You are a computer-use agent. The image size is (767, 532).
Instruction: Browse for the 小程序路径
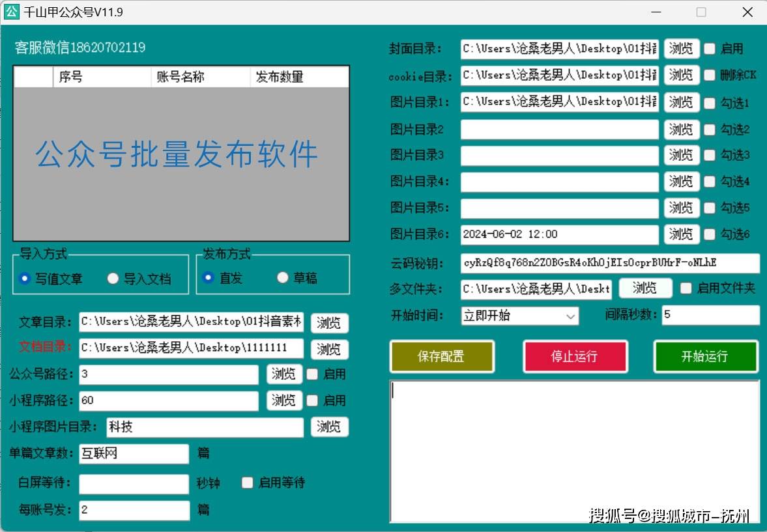(x=284, y=400)
